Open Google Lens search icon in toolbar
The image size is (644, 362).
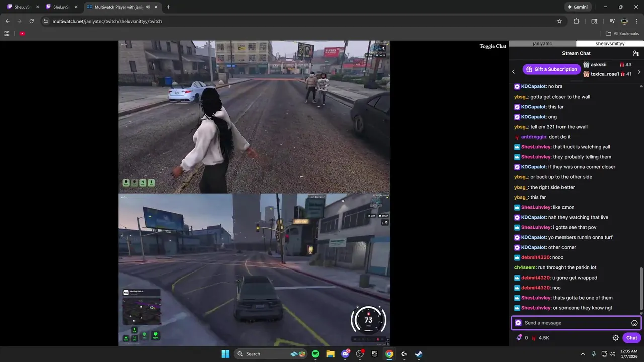coord(594,21)
